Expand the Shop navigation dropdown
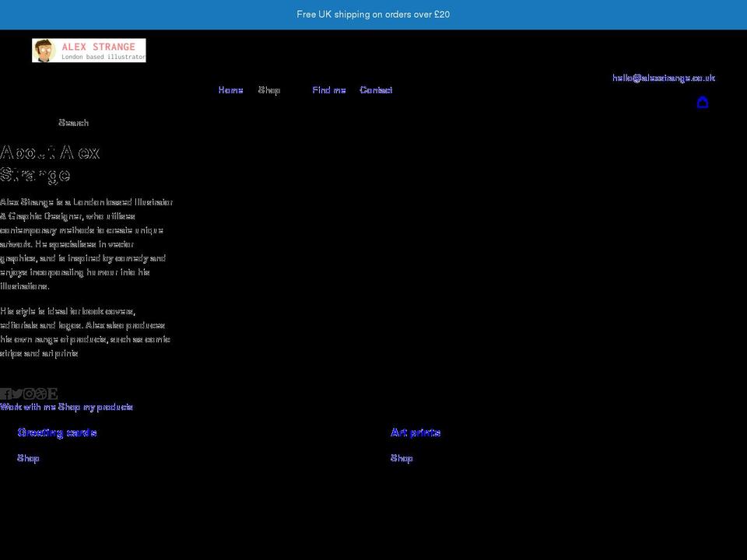 click(x=270, y=90)
